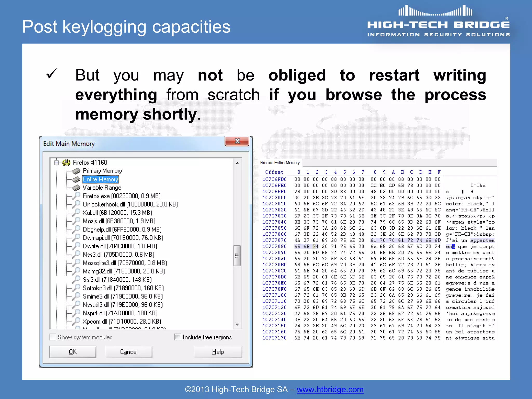
Task: Click magnifier icon beside Nss3.dll
Action: (76, 254)
